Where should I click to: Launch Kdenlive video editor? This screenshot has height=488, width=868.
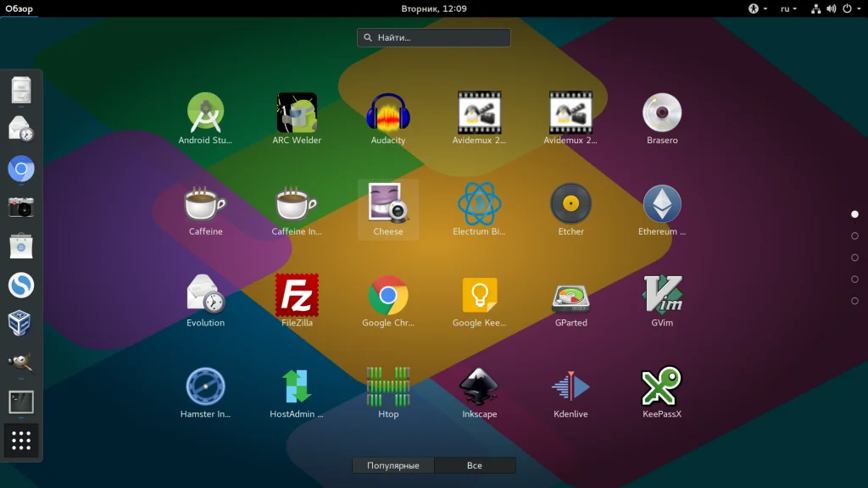pyautogui.click(x=570, y=392)
